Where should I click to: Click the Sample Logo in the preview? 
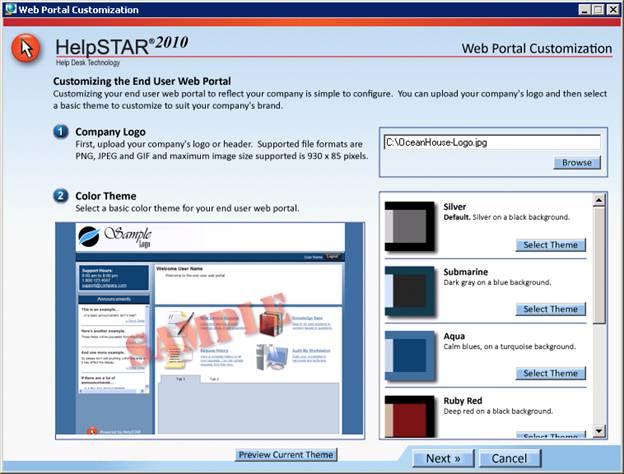[115, 237]
